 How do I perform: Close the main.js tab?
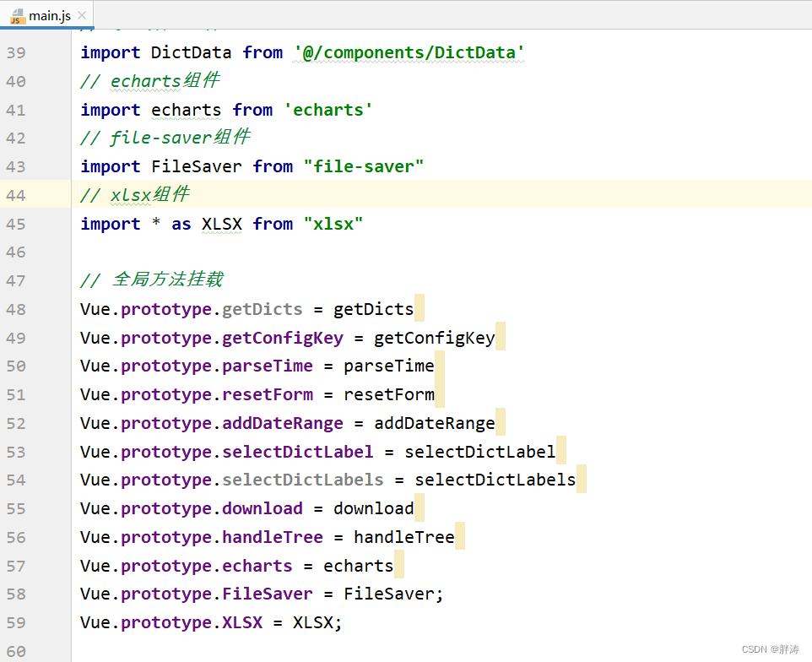pyautogui.click(x=80, y=14)
